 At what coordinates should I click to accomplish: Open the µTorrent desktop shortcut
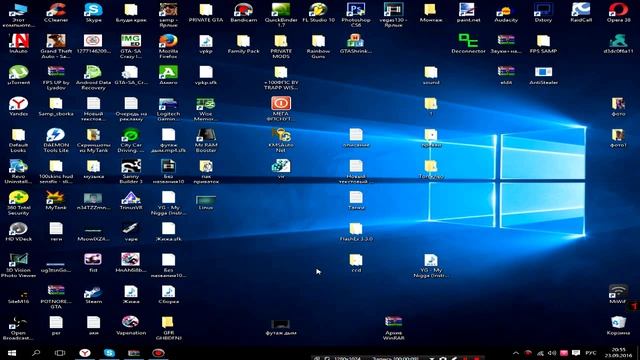coord(18,75)
